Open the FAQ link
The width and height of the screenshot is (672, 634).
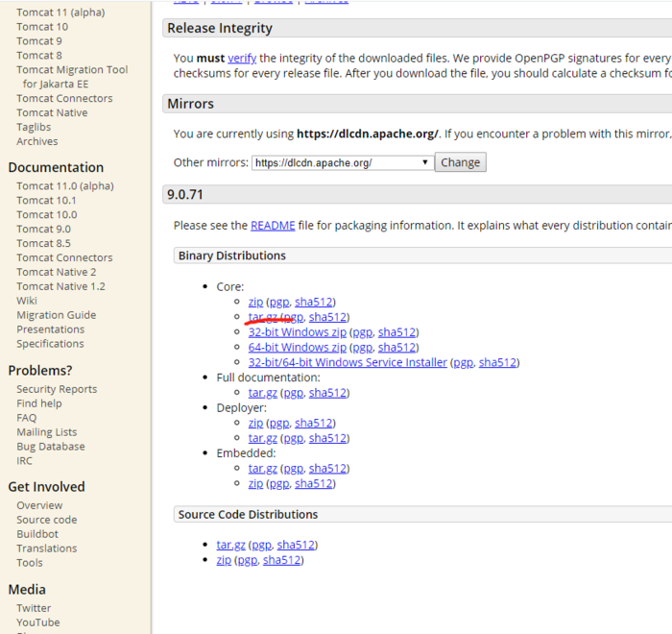[26, 417]
